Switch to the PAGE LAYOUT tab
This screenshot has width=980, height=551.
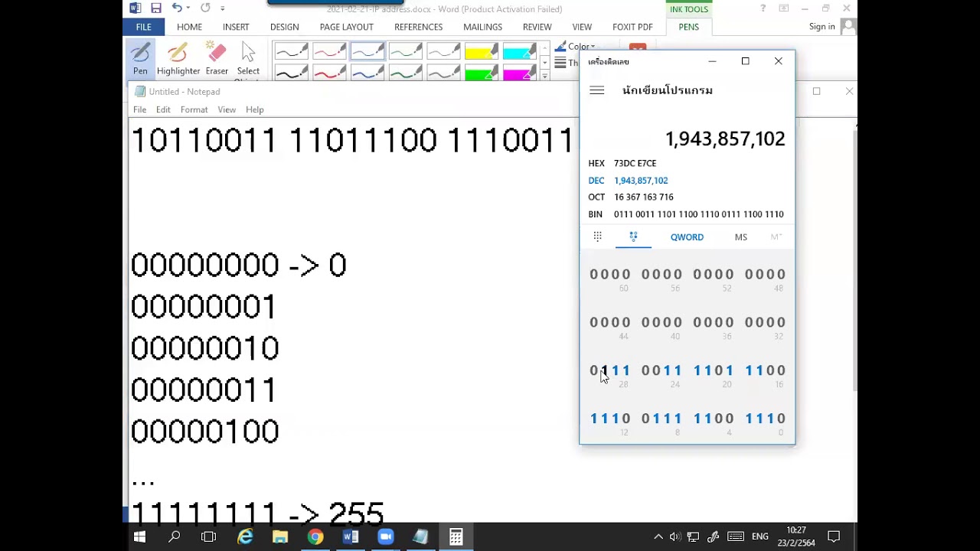346,27
